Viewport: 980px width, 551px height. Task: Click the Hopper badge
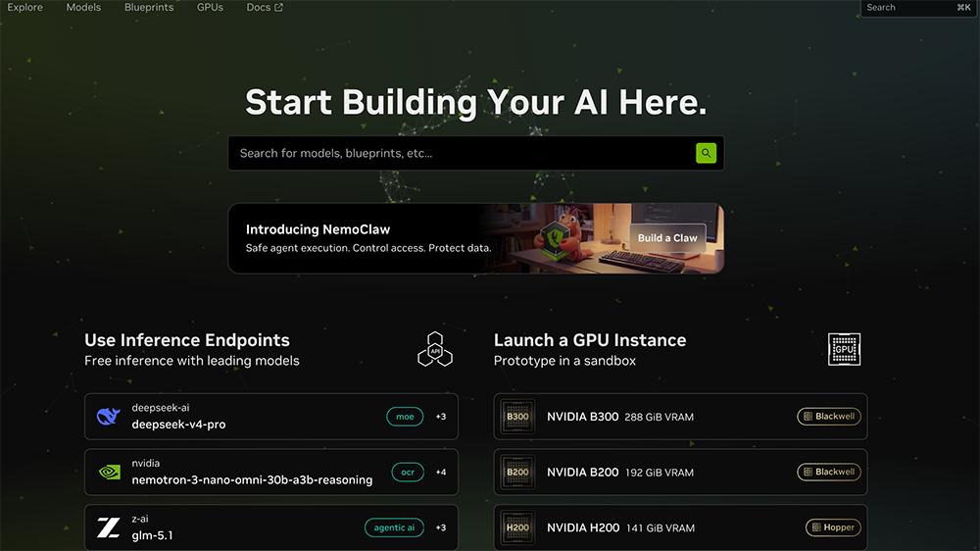(x=833, y=527)
